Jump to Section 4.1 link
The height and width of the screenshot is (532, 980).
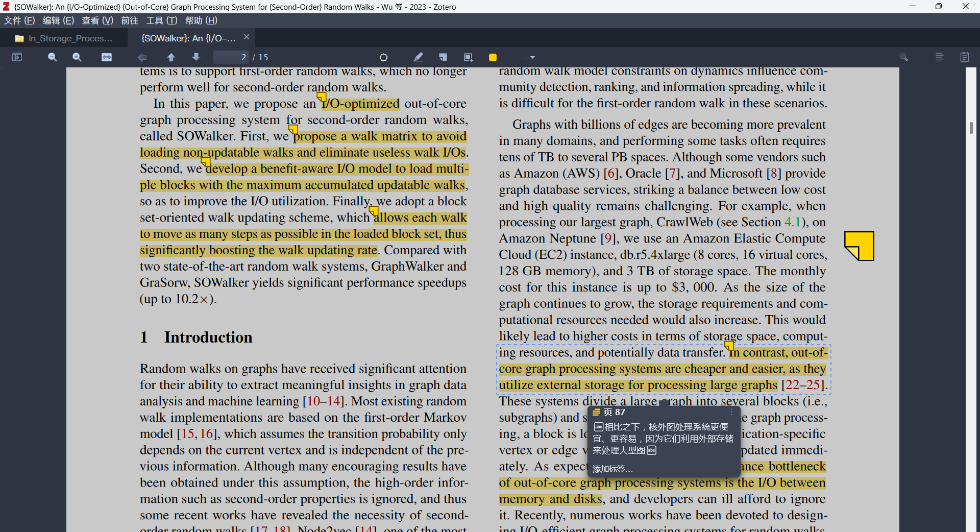tap(793, 222)
